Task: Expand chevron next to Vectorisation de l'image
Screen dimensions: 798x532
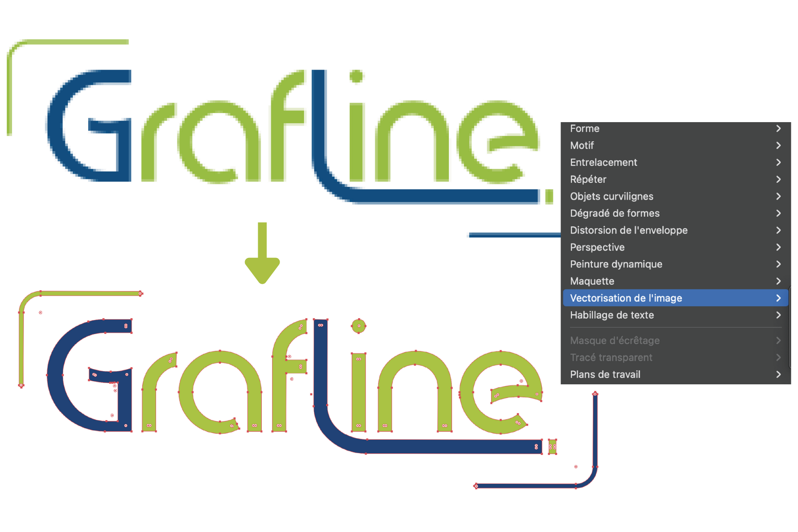Action: [x=778, y=298]
